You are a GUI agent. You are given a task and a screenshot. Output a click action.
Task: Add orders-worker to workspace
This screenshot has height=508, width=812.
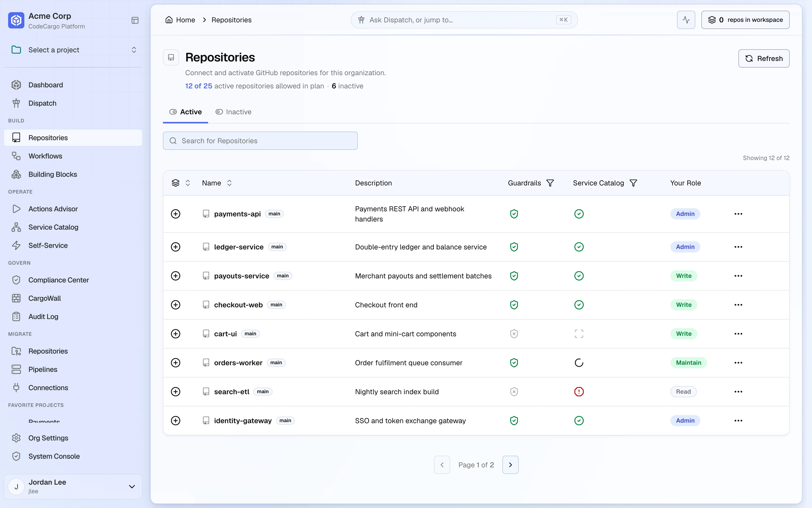[176, 362]
